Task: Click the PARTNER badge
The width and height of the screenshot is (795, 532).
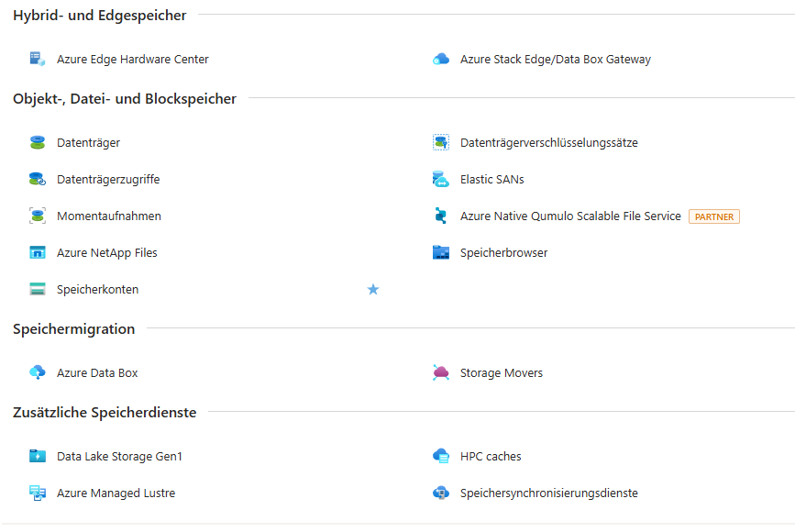Action: pyautogui.click(x=714, y=216)
